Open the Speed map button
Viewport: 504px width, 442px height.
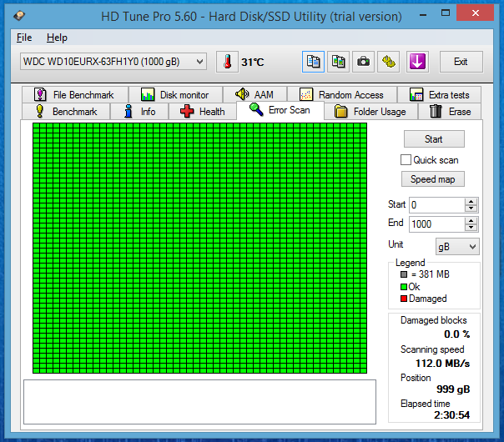(x=432, y=179)
